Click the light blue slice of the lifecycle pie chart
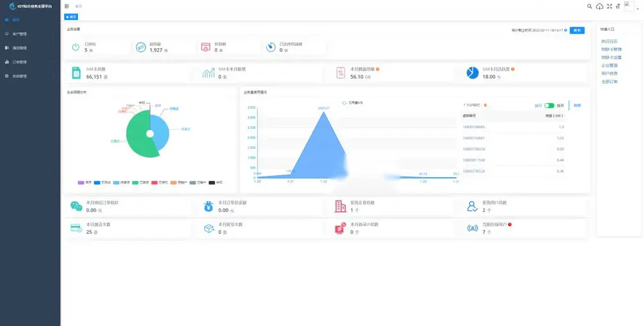The width and height of the screenshot is (644, 326). 162,131
